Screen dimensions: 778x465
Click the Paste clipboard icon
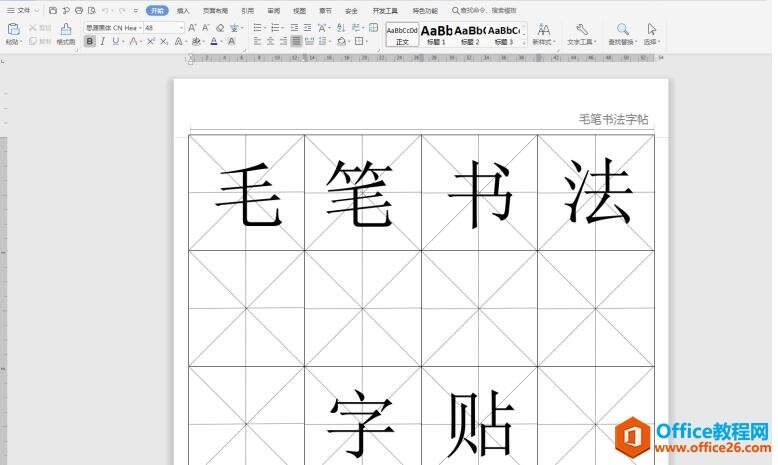click(x=13, y=30)
